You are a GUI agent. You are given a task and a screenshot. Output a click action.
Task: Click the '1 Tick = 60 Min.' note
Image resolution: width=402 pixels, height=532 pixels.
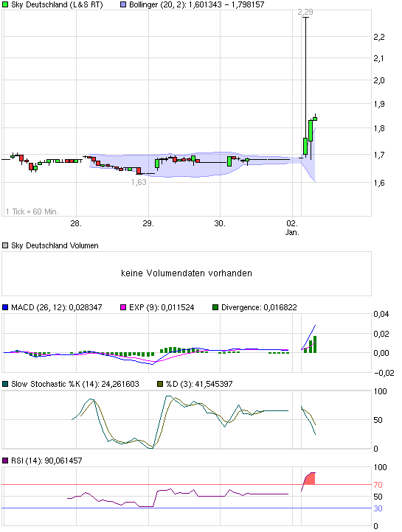(32, 211)
